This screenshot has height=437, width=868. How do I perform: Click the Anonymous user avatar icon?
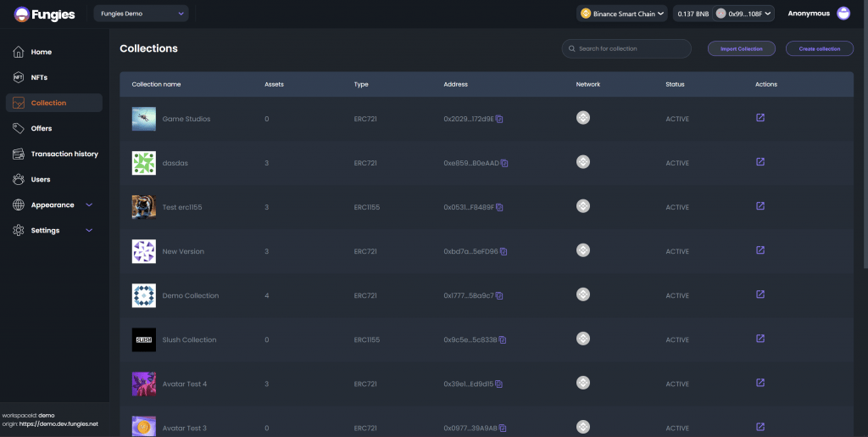click(x=843, y=14)
